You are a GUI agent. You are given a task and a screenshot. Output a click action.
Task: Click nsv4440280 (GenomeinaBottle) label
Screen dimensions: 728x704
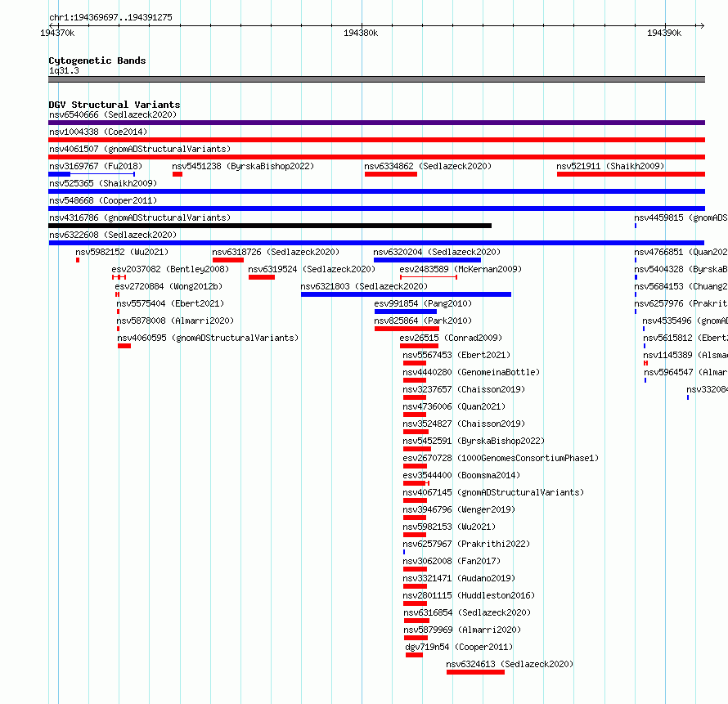click(x=471, y=372)
